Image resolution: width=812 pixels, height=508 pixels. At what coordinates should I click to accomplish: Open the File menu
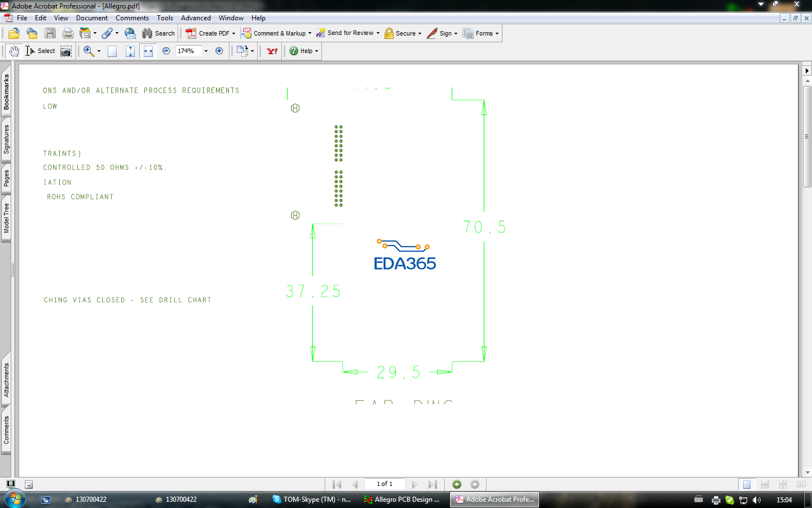point(22,18)
